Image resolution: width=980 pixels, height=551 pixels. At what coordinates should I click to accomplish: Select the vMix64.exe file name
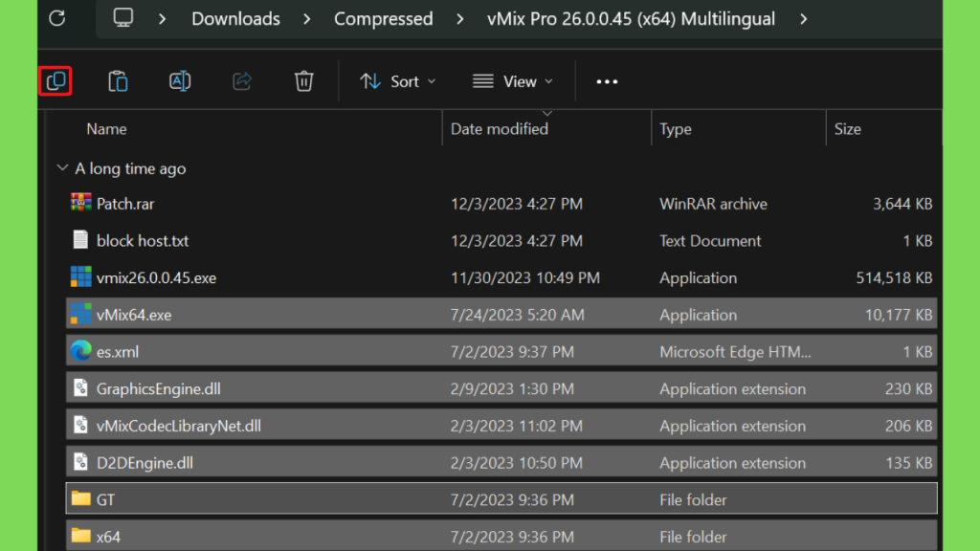134,314
